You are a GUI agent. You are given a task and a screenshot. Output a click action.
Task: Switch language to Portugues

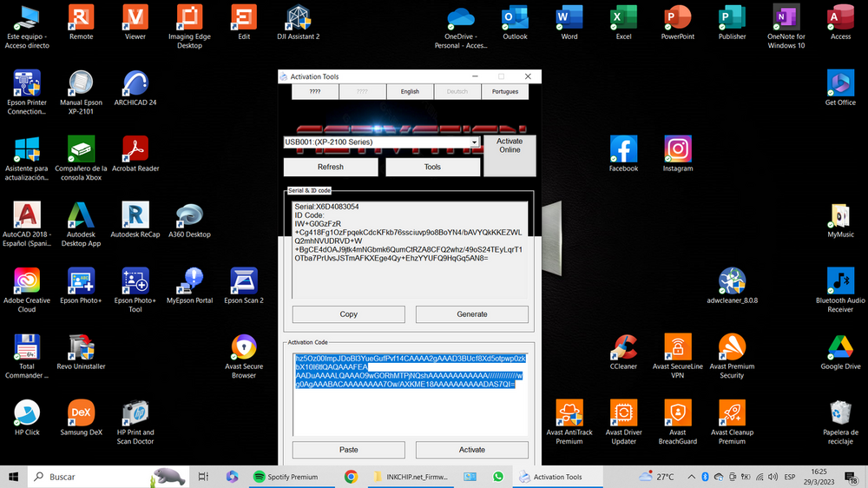tap(504, 91)
